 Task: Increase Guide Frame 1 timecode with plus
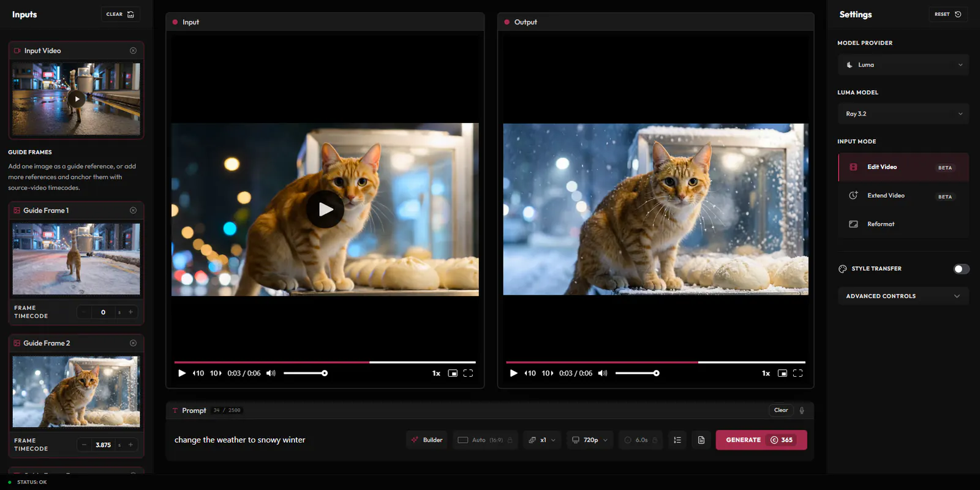click(x=130, y=312)
